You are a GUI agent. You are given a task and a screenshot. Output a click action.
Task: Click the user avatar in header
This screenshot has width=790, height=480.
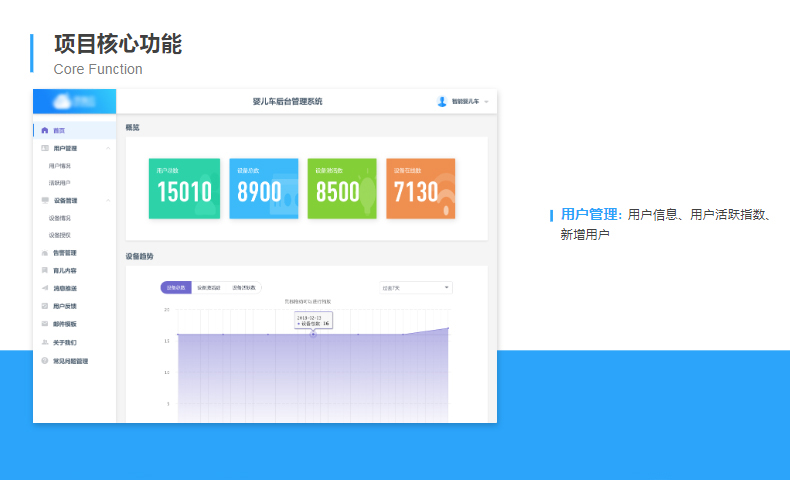pyautogui.click(x=442, y=101)
